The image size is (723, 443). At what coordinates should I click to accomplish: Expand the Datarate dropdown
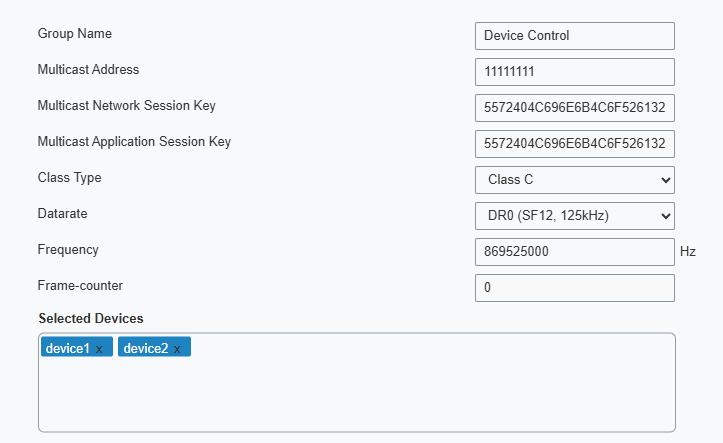click(574, 216)
